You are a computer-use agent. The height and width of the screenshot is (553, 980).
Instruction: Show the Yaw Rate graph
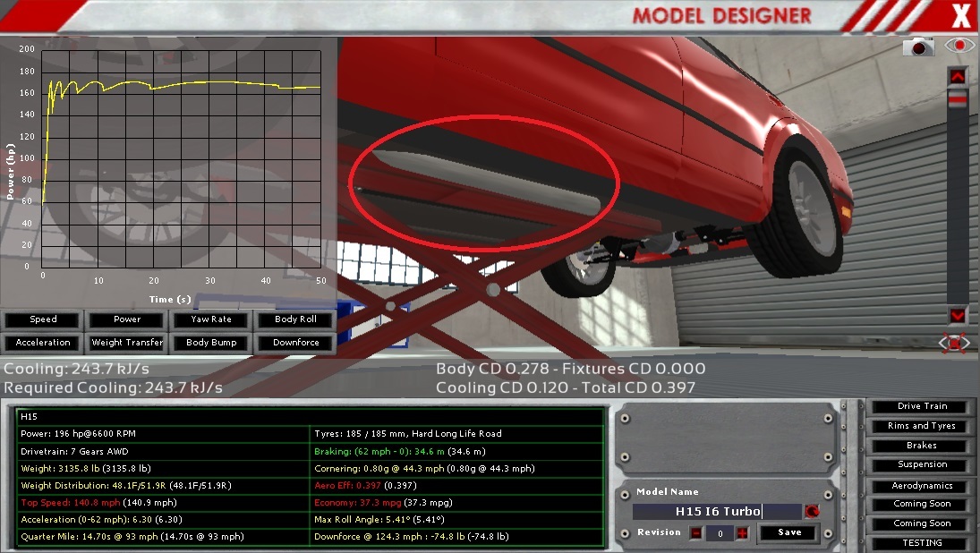point(211,319)
